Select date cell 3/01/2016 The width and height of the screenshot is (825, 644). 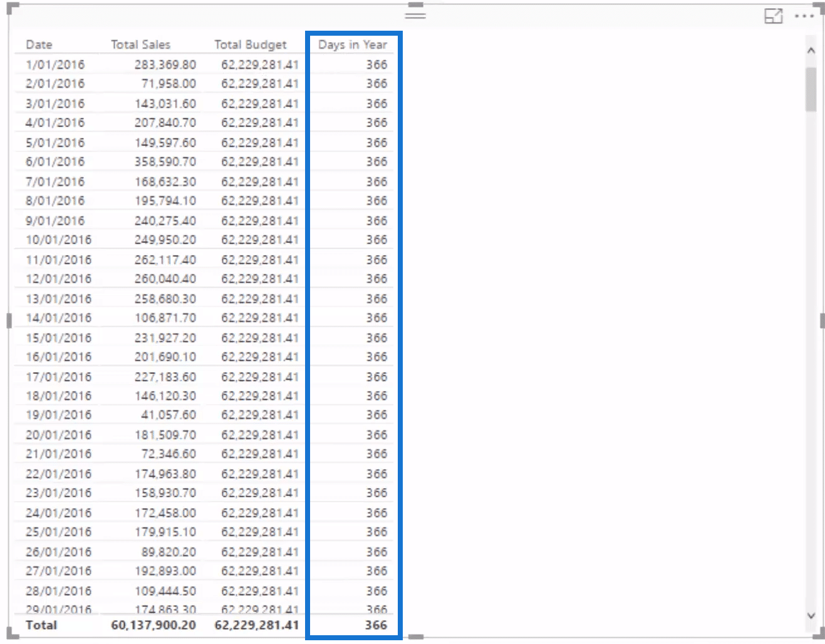[55, 103]
